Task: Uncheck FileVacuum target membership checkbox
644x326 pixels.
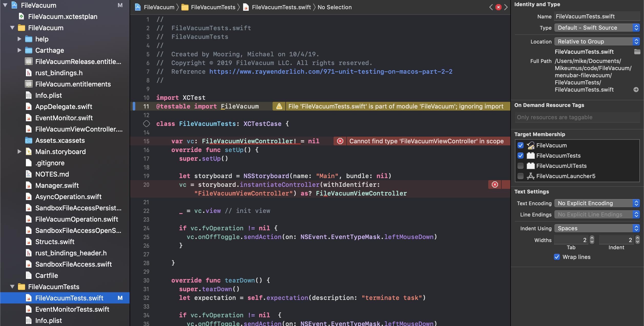Action: coord(520,145)
